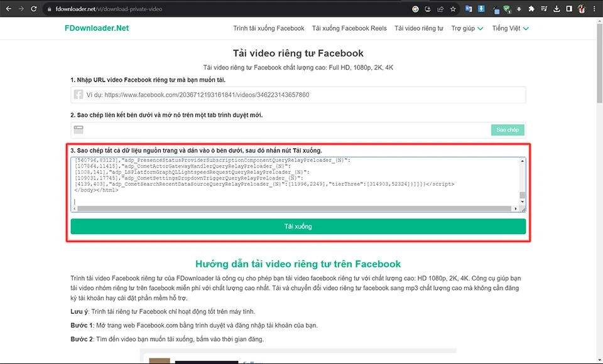Click the Sao chép copy button

[508, 130]
